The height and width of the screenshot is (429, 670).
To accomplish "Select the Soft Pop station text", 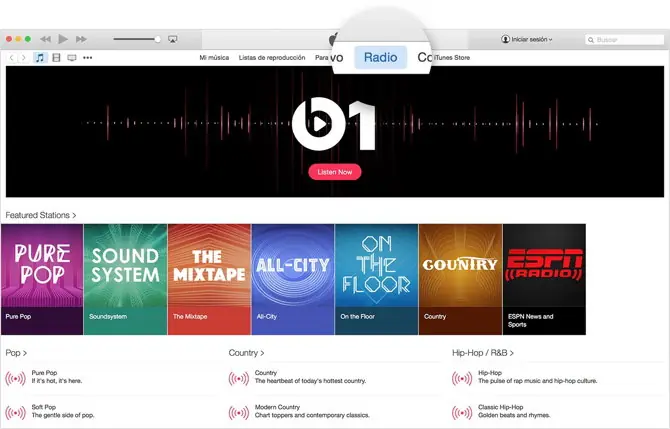I will 44,407.
